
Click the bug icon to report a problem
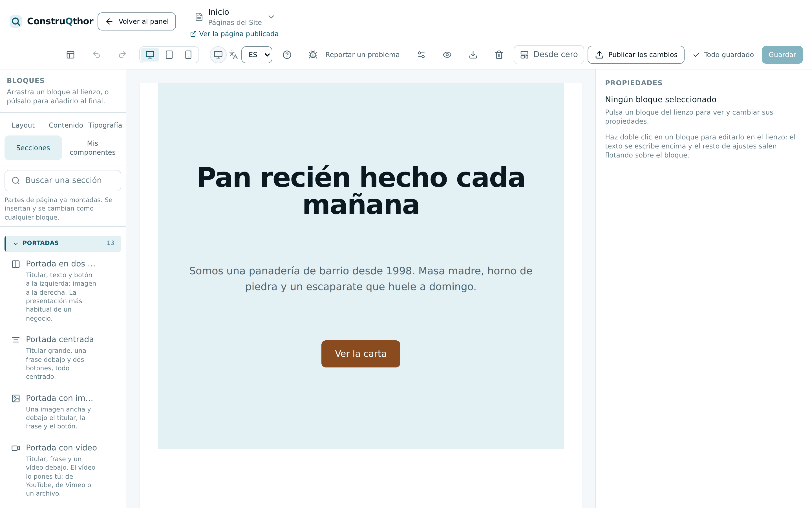313,55
